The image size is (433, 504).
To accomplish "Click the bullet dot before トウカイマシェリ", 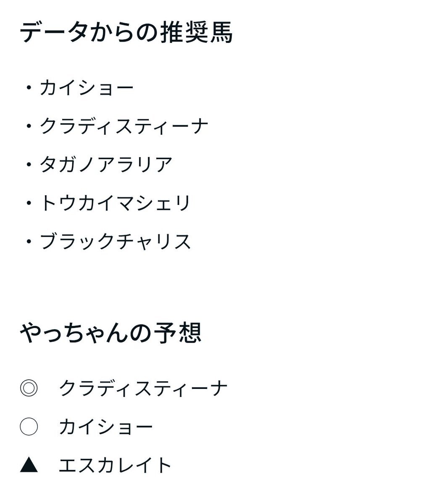I will [29, 203].
